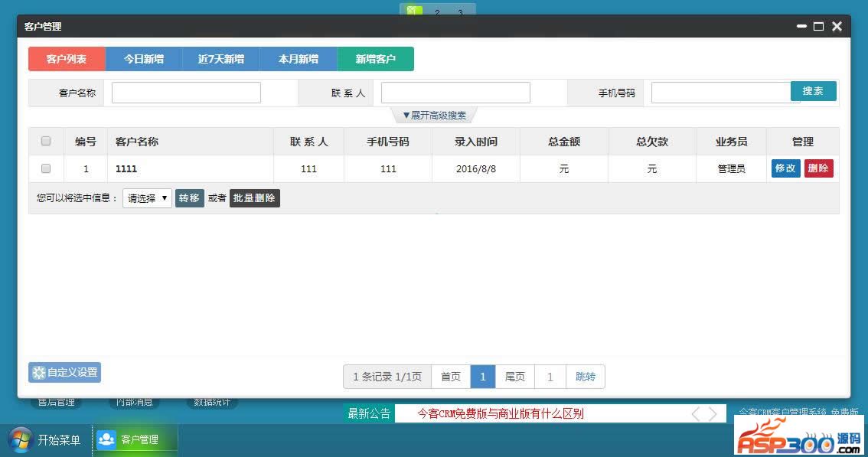The image size is (868, 457).
Task: Switch to the 今日新增 tab
Action: coord(144,59)
